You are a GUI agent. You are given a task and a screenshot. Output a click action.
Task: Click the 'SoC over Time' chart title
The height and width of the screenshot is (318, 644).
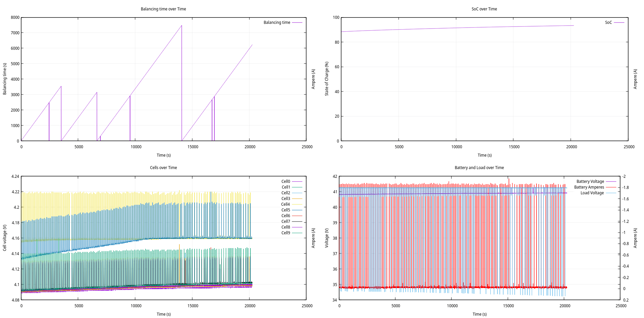coord(484,9)
